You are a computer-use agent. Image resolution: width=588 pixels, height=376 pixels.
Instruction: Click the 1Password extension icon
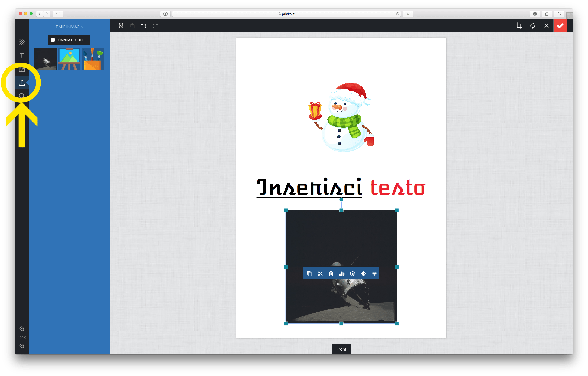click(x=165, y=14)
